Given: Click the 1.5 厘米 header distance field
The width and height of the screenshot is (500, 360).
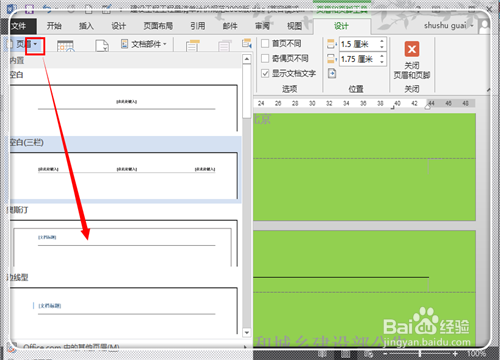Looking at the screenshot, I should [358, 44].
